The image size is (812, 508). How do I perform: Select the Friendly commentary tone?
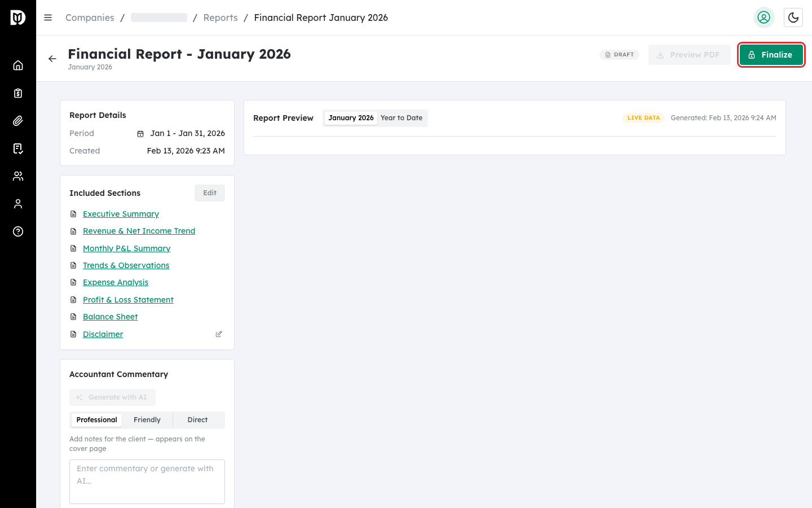(x=147, y=419)
